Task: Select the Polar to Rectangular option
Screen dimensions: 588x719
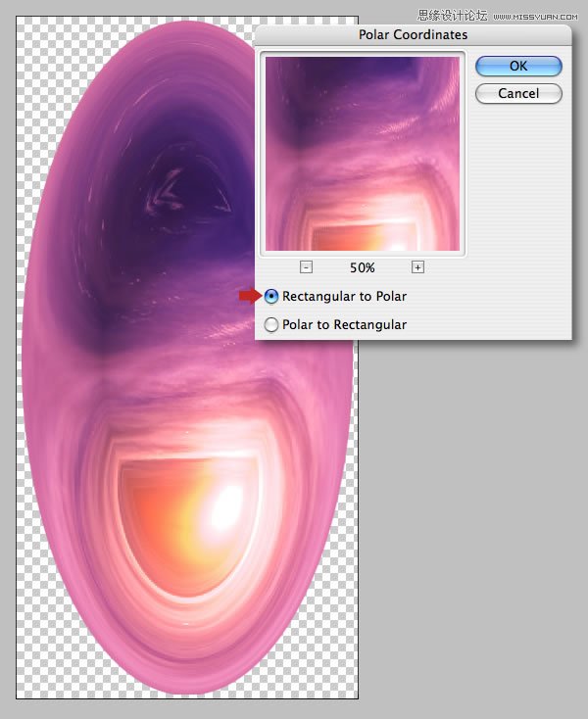Action: [x=271, y=324]
